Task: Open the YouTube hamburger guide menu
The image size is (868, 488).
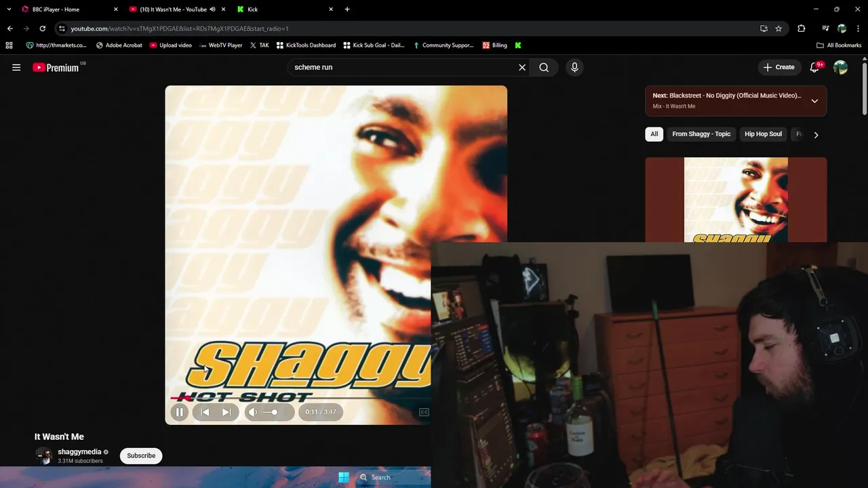Action: (x=16, y=67)
